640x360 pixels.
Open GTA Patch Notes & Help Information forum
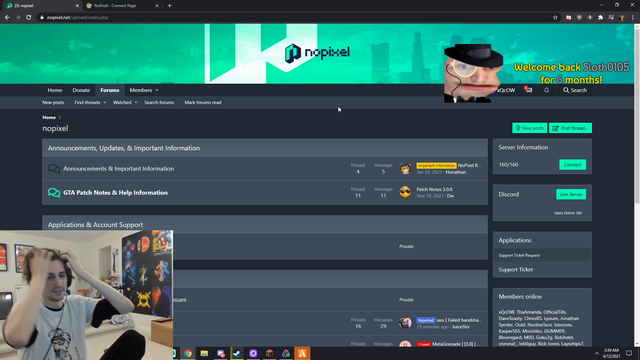coord(116,193)
